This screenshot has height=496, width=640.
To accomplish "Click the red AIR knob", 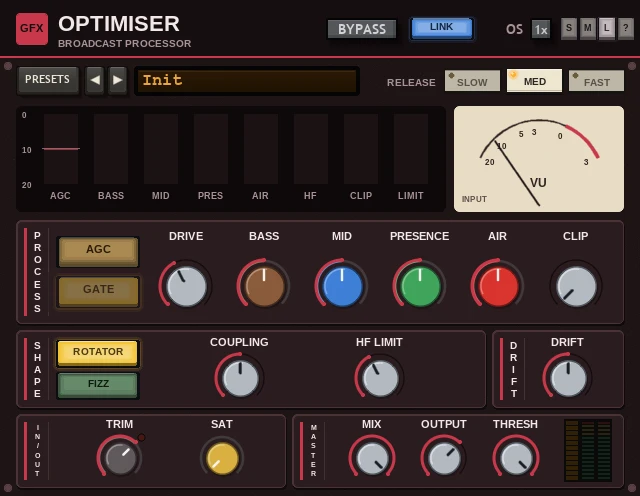I will pyautogui.click(x=498, y=286).
